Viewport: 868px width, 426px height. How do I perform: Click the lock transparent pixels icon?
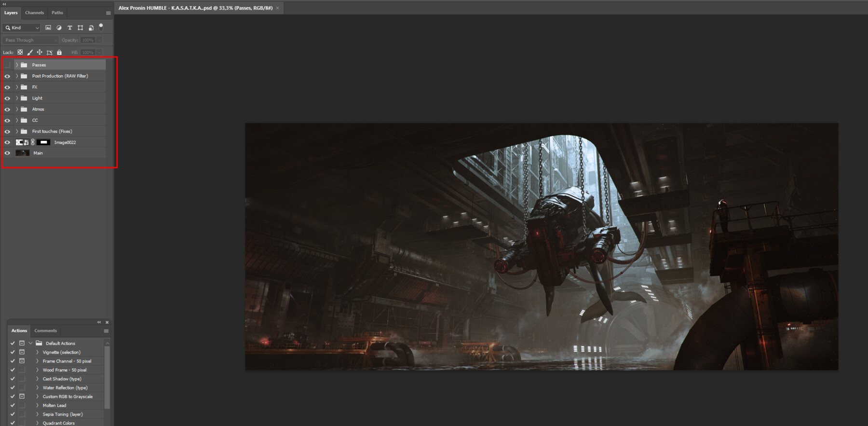click(x=20, y=52)
